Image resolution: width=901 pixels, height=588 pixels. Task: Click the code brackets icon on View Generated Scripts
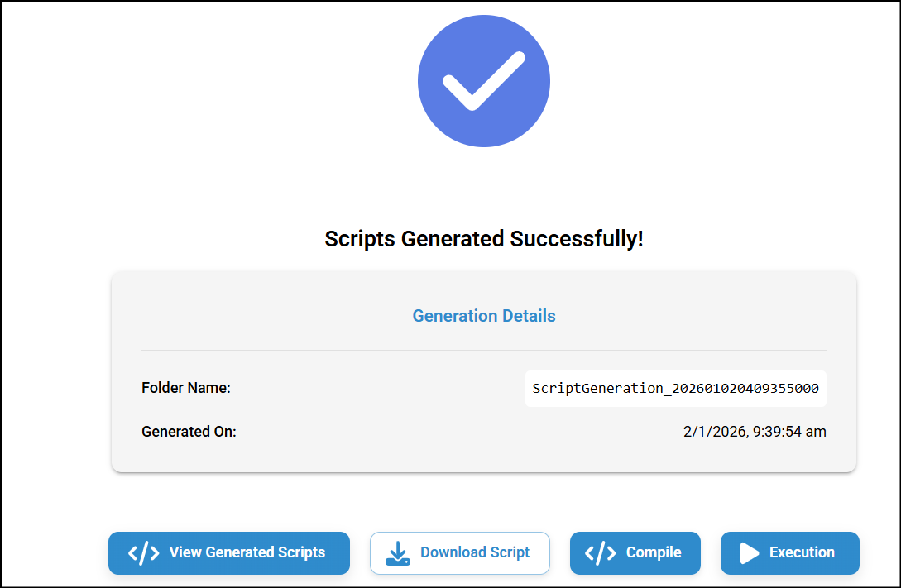144,553
